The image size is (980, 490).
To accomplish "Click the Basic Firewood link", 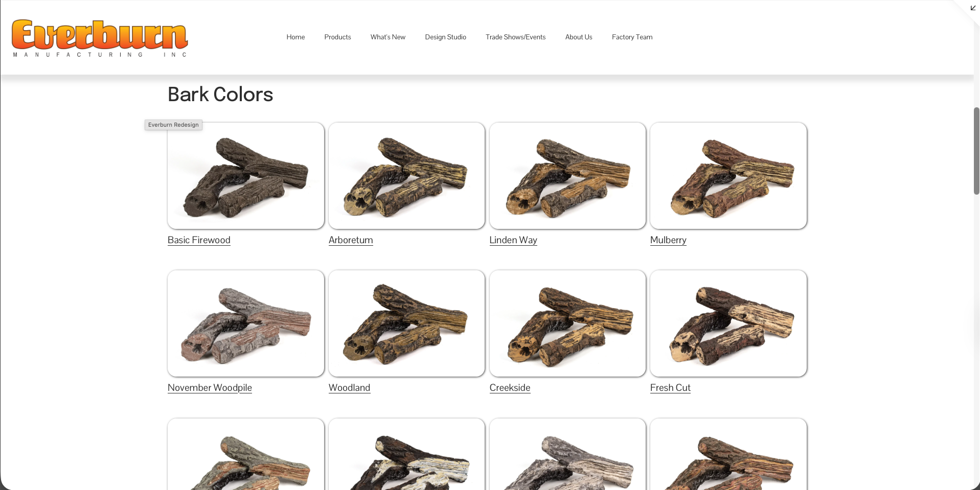I will pos(199,240).
